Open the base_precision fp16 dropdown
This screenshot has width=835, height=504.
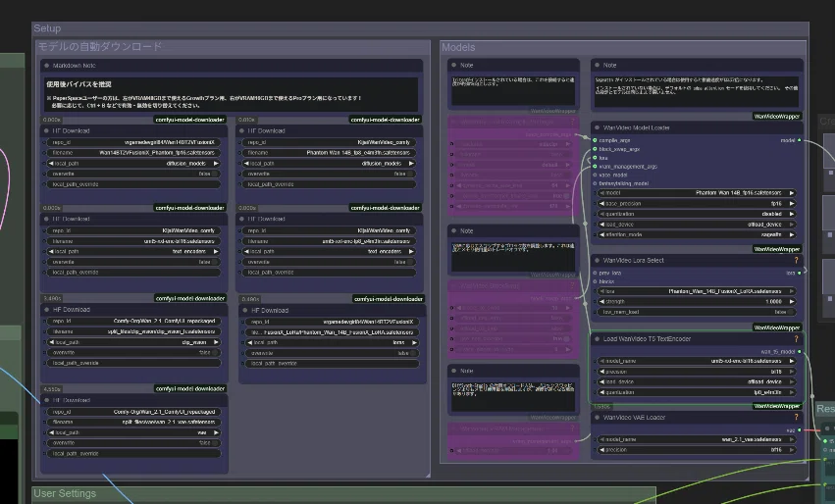point(697,203)
